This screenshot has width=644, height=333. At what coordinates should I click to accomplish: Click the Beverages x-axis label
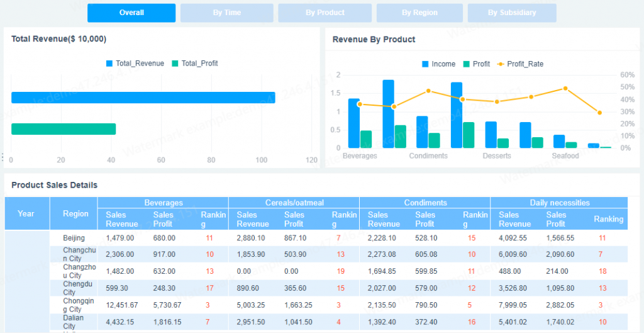pyautogui.click(x=360, y=156)
